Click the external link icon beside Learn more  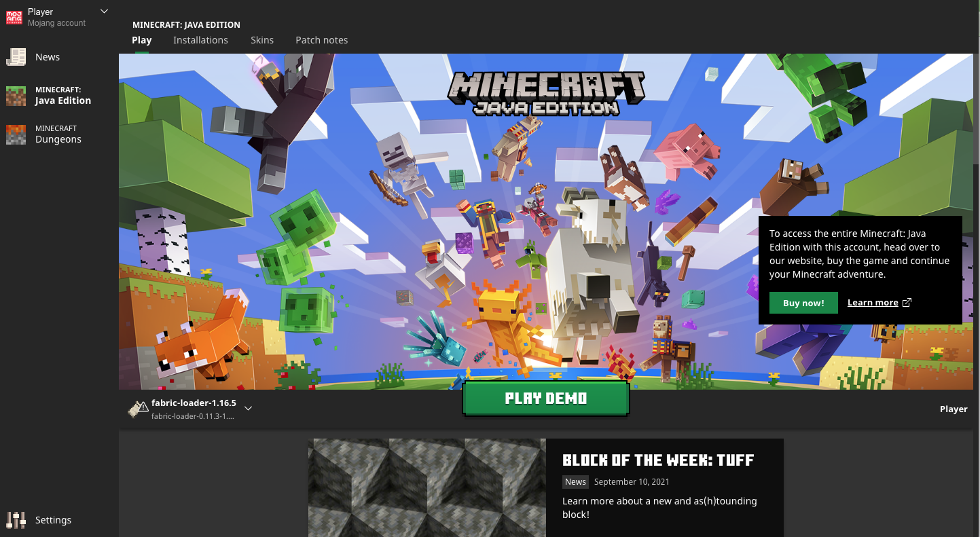coord(907,303)
